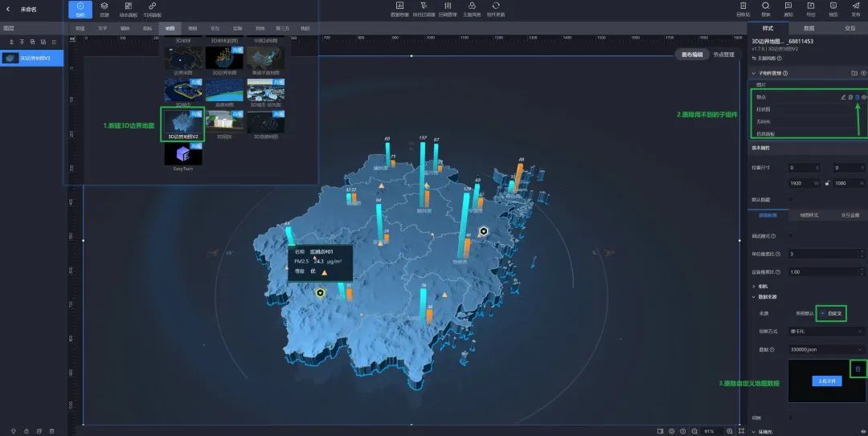Switch to the 交互 panel tab
This screenshot has width=868, height=436.
(x=850, y=28)
